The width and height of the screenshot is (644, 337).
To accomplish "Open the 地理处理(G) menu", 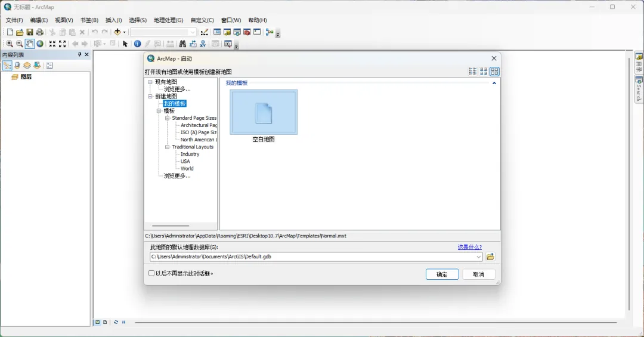I will [x=168, y=20].
